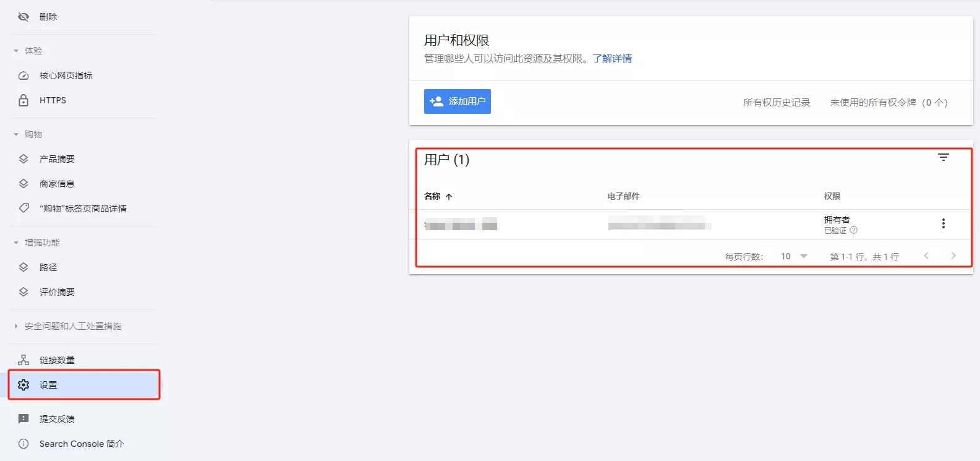Click the help icon beside 已验证
Screen dimensions: 980x461
tap(853, 230)
